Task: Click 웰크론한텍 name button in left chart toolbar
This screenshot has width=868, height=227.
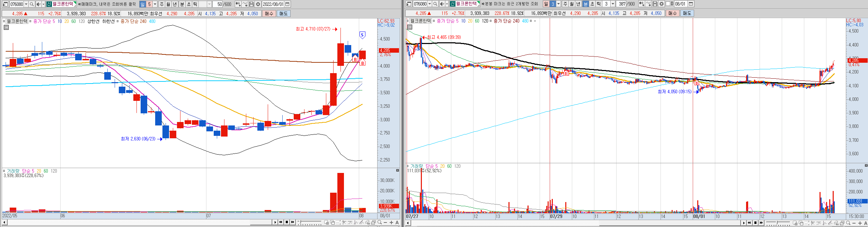Action: pos(61,4)
